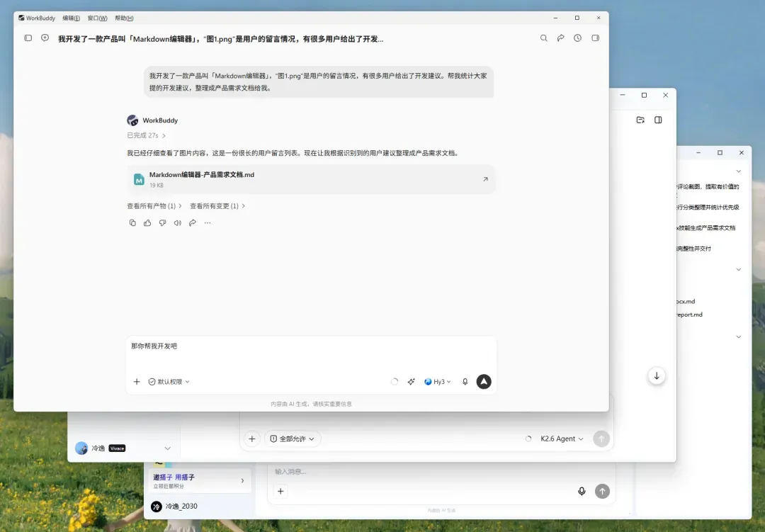
Task: Click plus button in bottom window input
Action: [280, 491]
